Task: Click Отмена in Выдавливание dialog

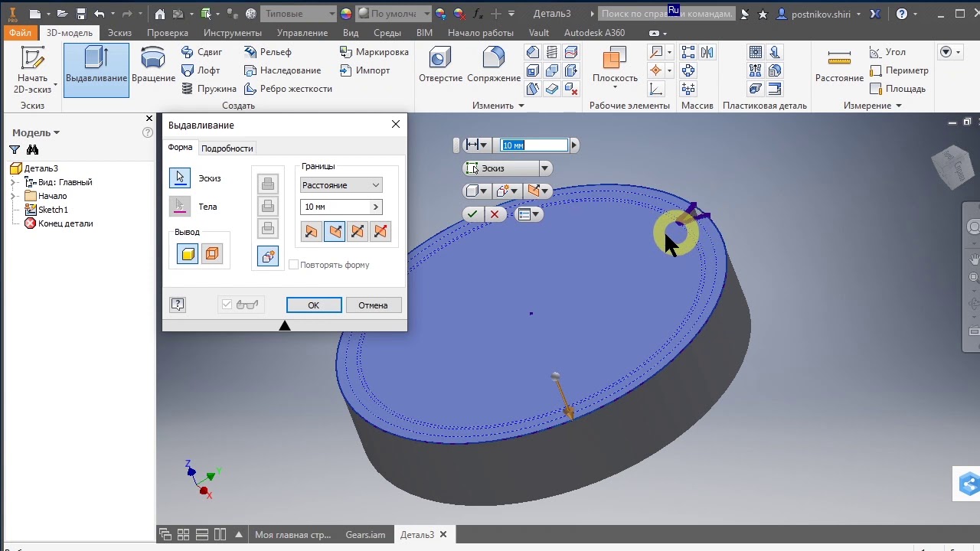Action: coord(373,305)
